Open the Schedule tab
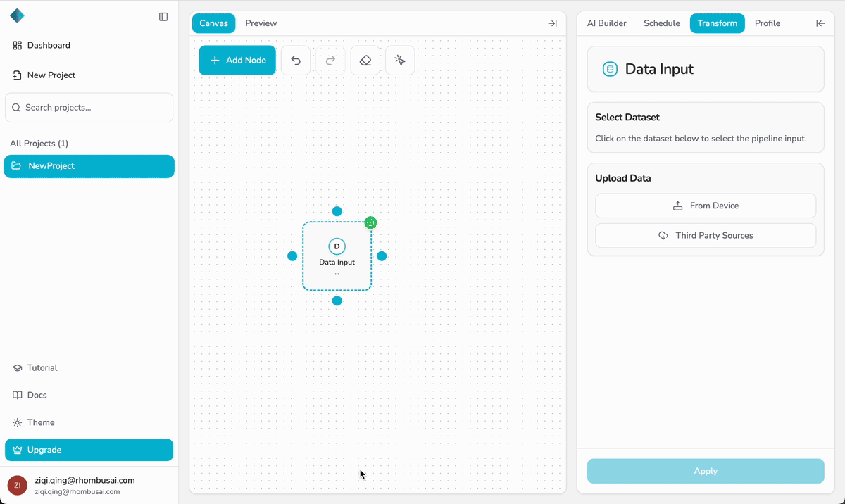 pos(661,23)
